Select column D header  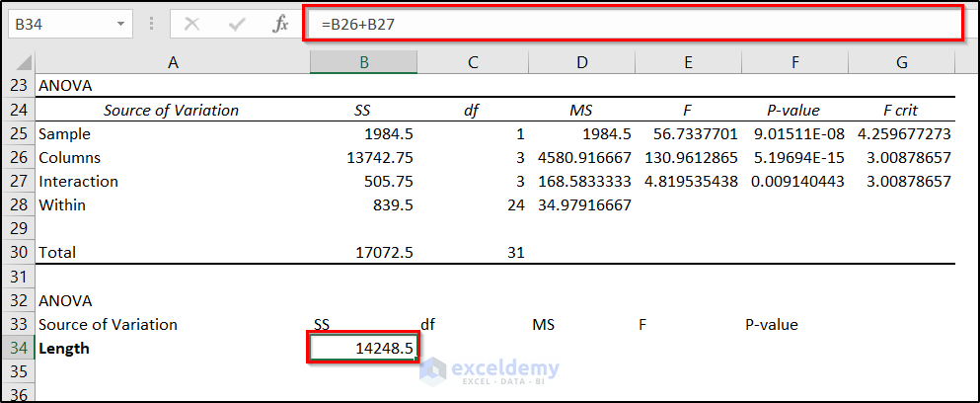pyautogui.click(x=581, y=62)
